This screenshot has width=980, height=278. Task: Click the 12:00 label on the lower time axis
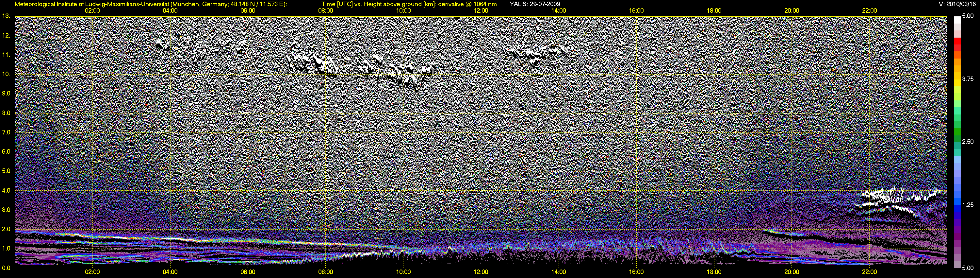[x=481, y=272]
